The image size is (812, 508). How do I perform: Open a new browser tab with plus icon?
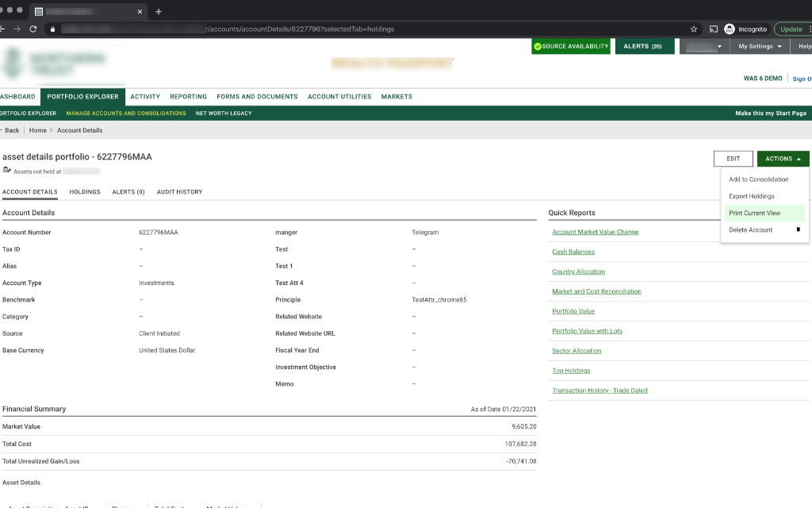point(159,11)
